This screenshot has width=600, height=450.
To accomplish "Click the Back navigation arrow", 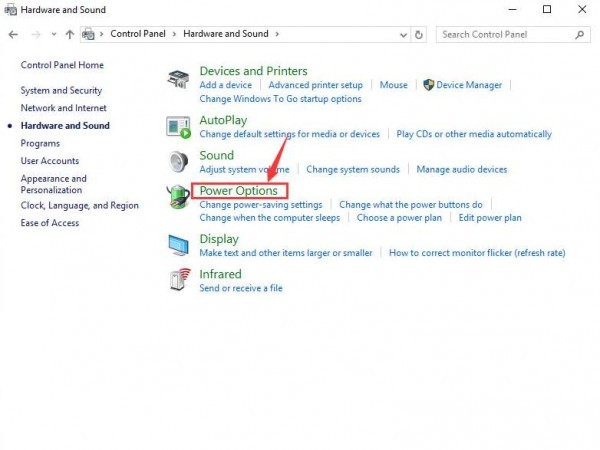I will tap(13, 35).
